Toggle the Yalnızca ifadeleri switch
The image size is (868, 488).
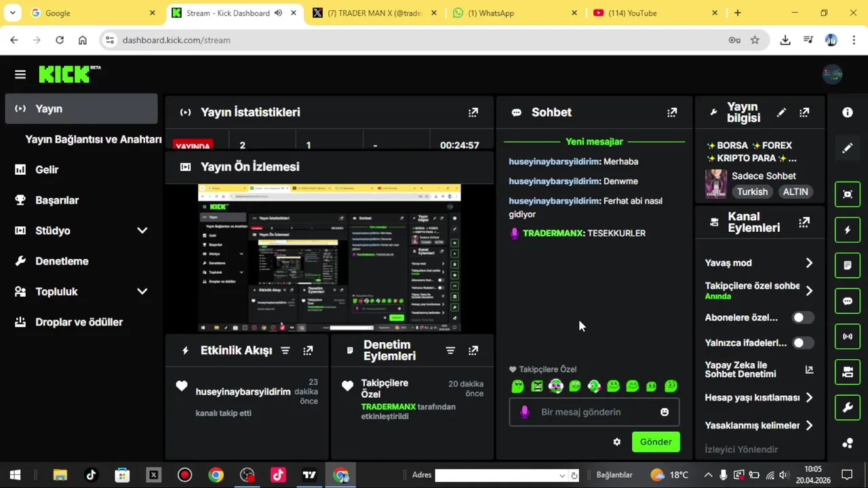pyautogui.click(x=802, y=343)
